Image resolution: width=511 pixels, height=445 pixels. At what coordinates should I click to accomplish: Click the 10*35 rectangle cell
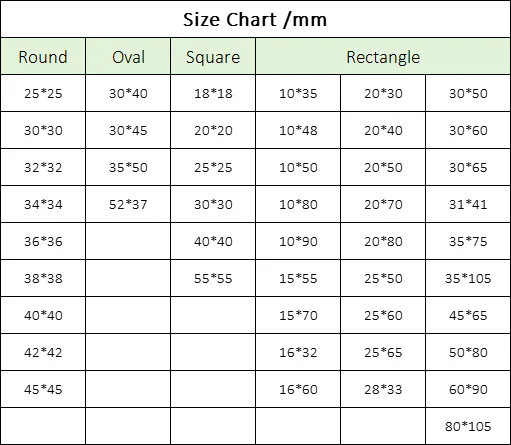pos(298,93)
